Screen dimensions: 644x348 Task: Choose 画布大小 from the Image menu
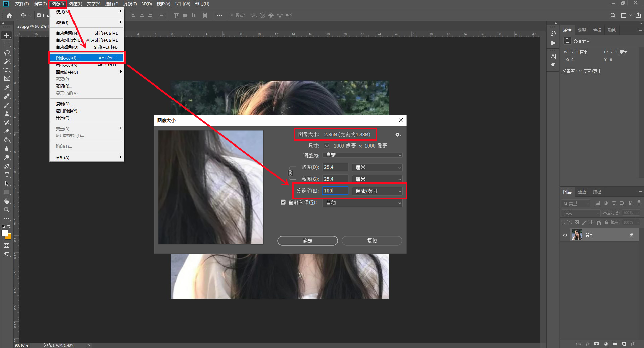pos(87,65)
